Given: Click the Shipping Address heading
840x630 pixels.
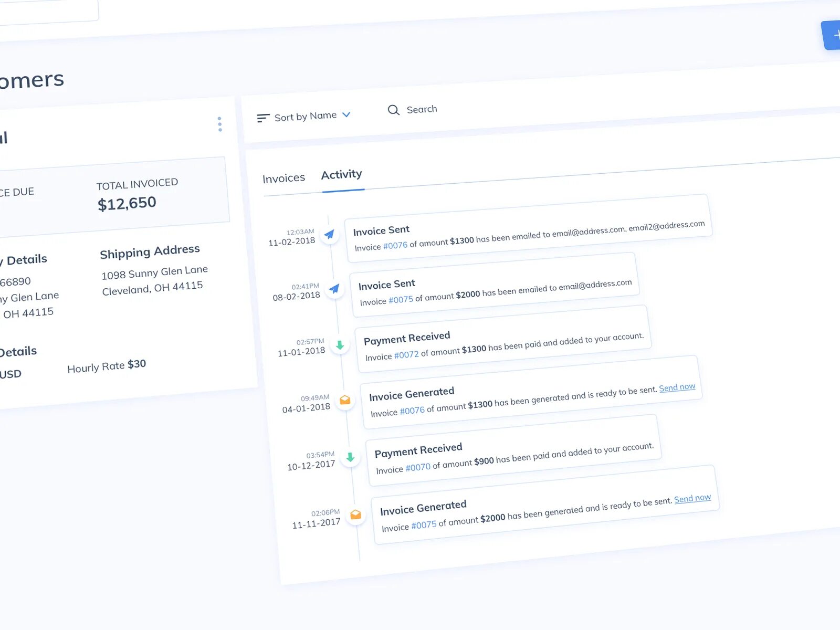Looking at the screenshot, I should coord(150,251).
